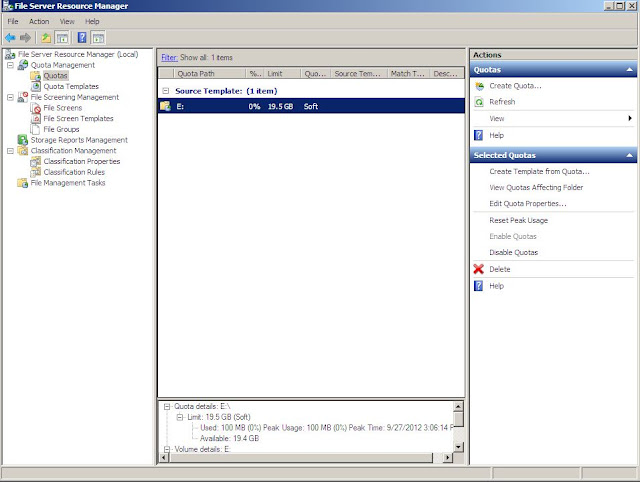Open the Action menu
The height and width of the screenshot is (482, 640).
[39, 21]
